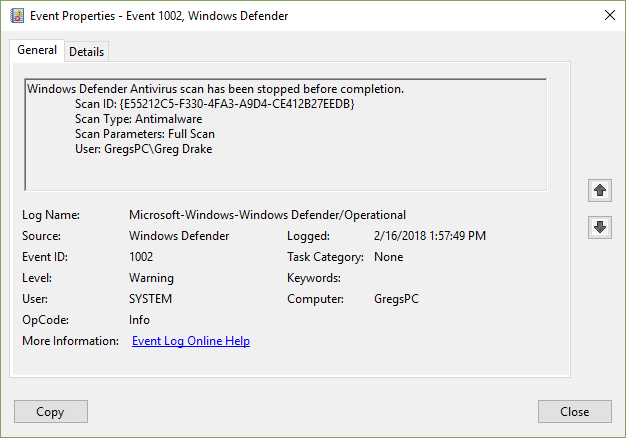Click the Level value Warning
Image resolution: width=626 pixels, height=438 pixels.
tap(151, 278)
